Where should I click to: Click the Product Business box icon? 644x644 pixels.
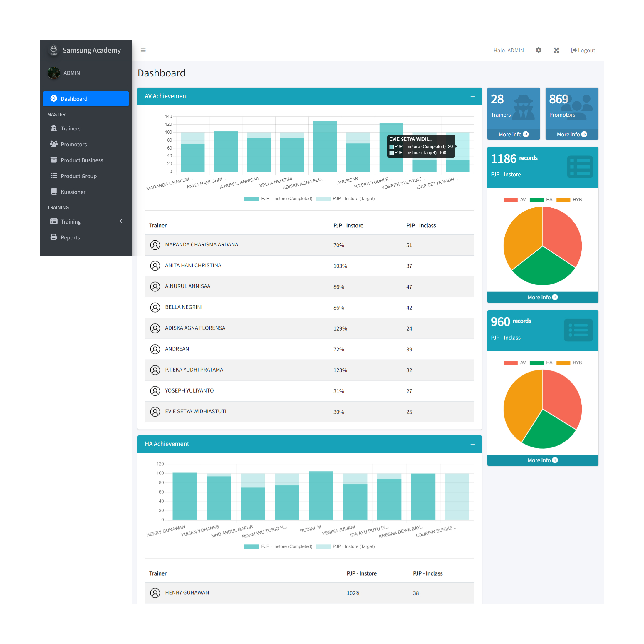(x=54, y=160)
